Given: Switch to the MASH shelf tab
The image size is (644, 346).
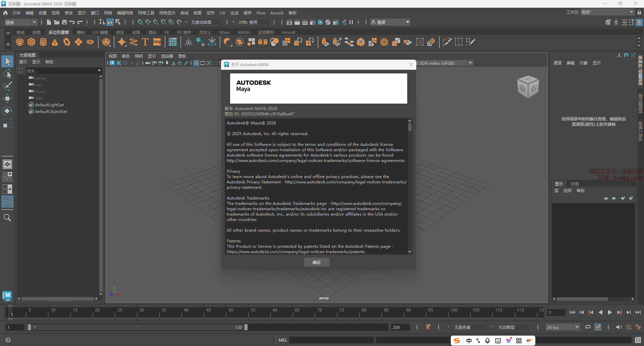Looking at the screenshot, I should click(244, 33).
